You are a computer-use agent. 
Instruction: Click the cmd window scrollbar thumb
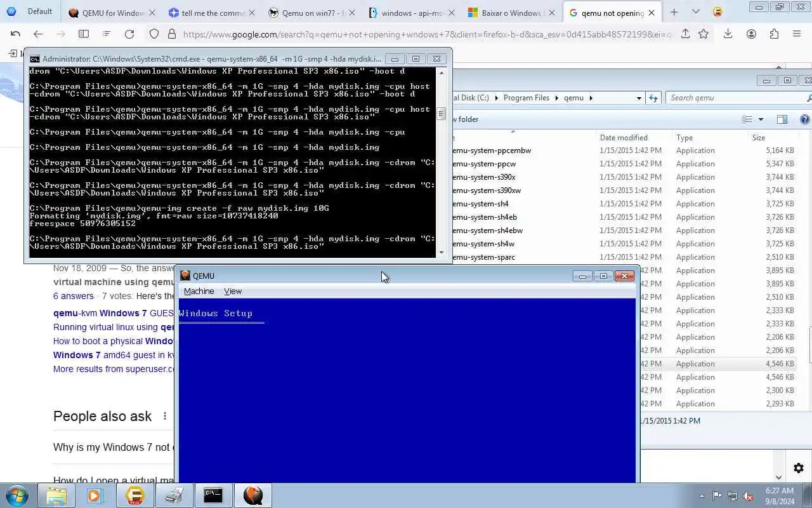click(442, 114)
